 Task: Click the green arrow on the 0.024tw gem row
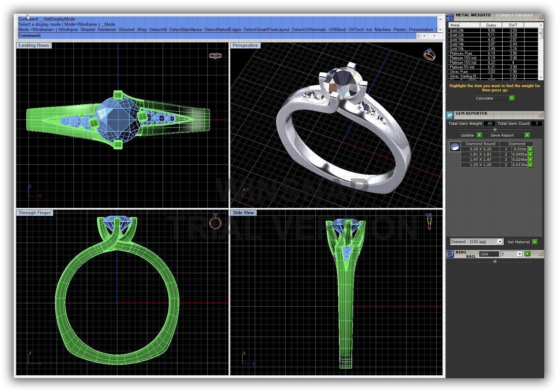(x=530, y=160)
